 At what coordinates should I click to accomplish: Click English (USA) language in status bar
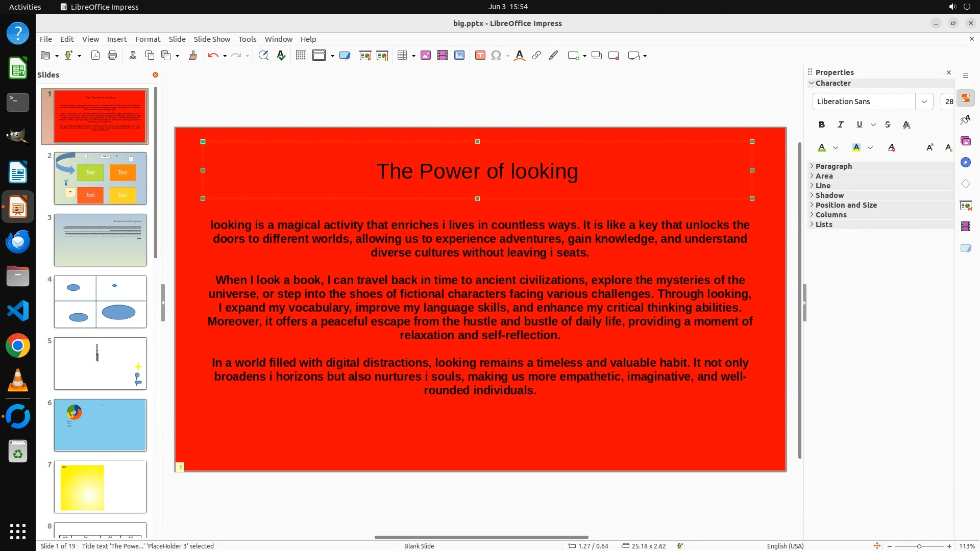785,546
